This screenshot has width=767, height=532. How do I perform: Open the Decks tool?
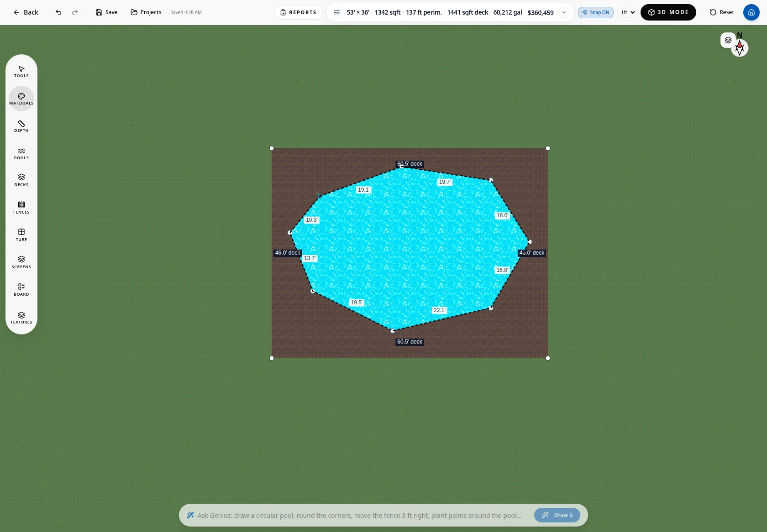coord(21,181)
